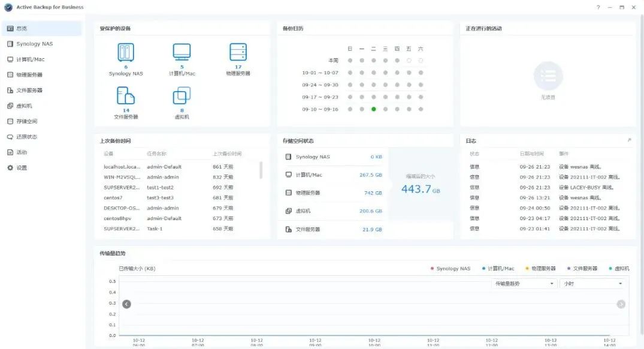The height and width of the screenshot is (349, 644).
Task: Click the left arrow on transfer chart
Action: click(126, 304)
